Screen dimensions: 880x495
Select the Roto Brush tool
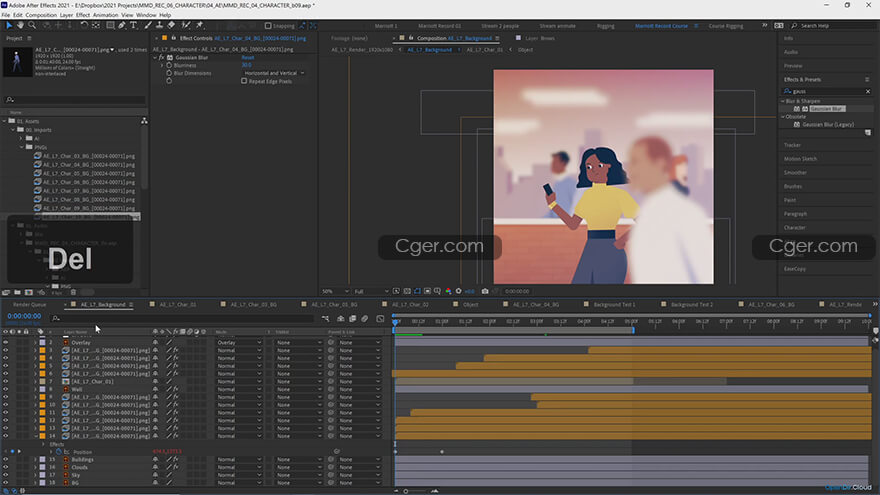(x=186, y=25)
